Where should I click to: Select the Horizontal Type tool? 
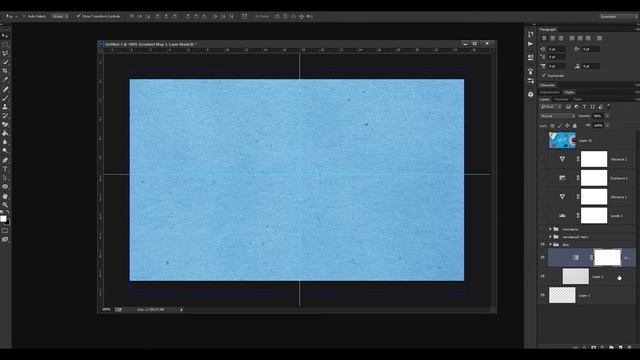pyautogui.click(x=5, y=169)
